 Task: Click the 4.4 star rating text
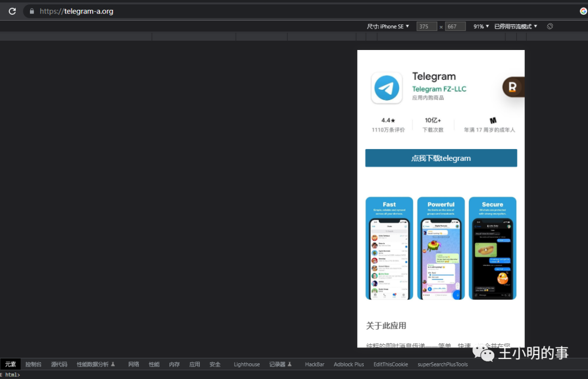pyautogui.click(x=388, y=120)
